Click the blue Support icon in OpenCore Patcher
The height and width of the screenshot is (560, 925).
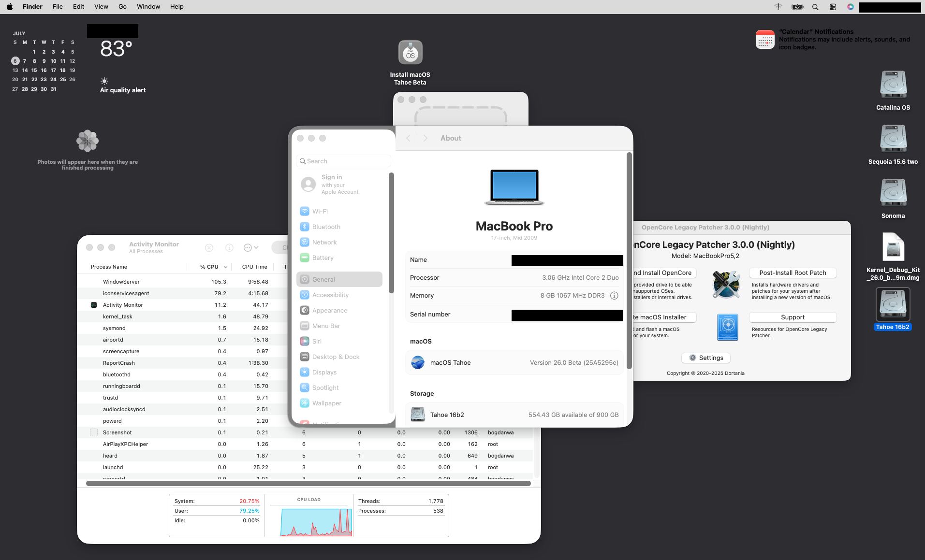coord(728,327)
